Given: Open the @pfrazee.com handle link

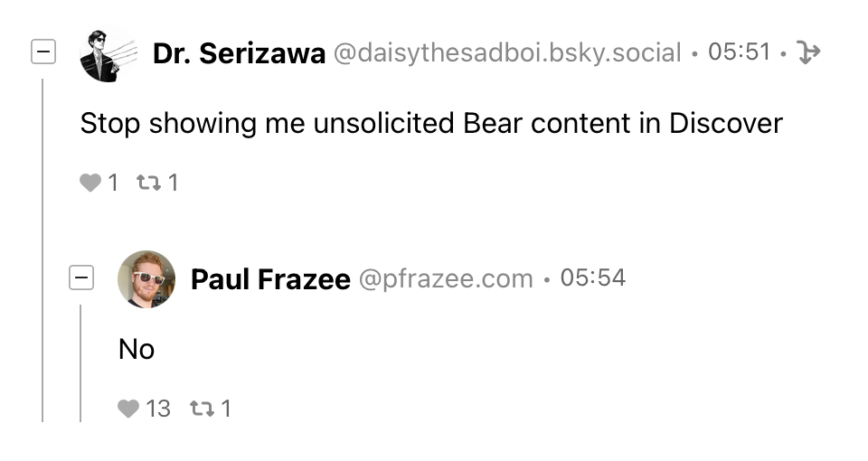Looking at the screenshot, I should click(x=446, y=278).
